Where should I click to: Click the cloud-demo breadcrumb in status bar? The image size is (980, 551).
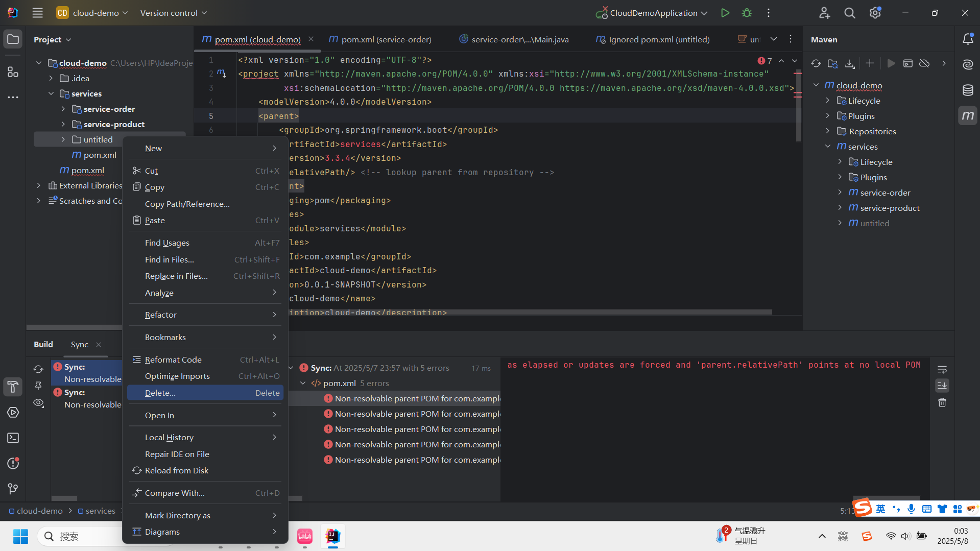coord(35,511)
